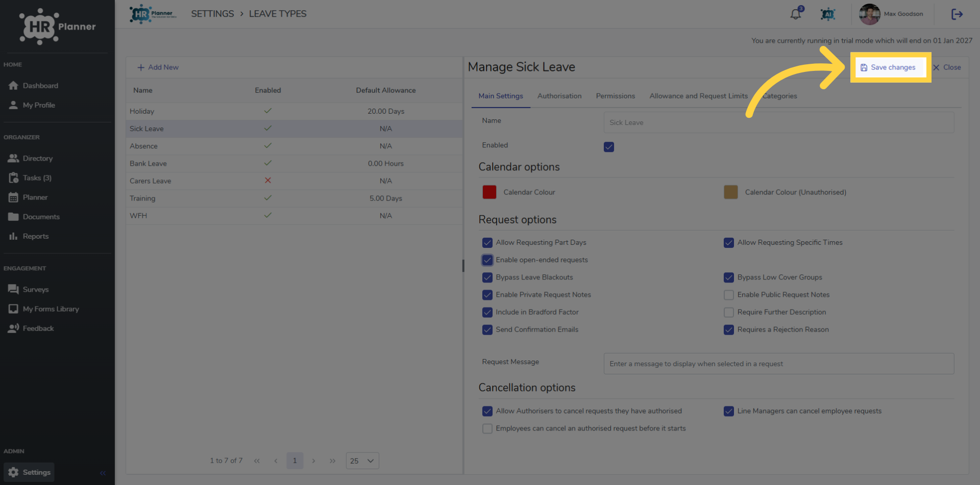Click the HR Planner header logo
The width and height of the screenshot is (980, 485).
point(153,14)
